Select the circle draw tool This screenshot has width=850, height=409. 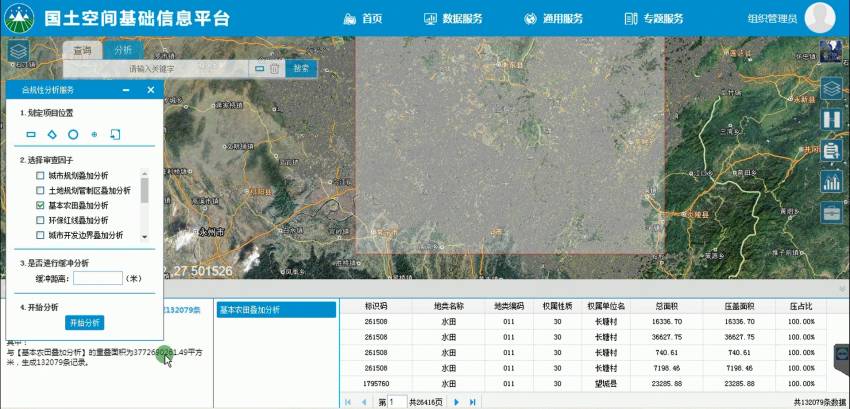(73, 133)
